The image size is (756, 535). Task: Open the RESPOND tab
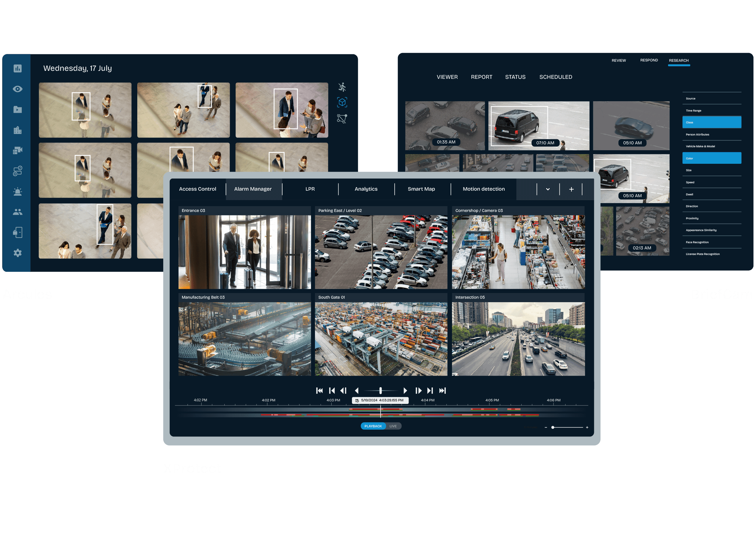(649, 60)
